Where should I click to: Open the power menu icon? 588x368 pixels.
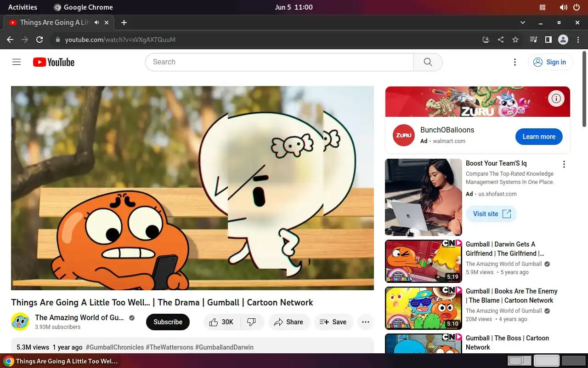pos(577,7)
